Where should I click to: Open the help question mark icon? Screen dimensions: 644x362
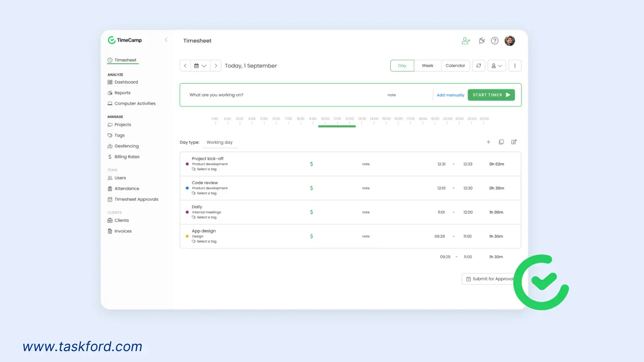tap(495, 41)
